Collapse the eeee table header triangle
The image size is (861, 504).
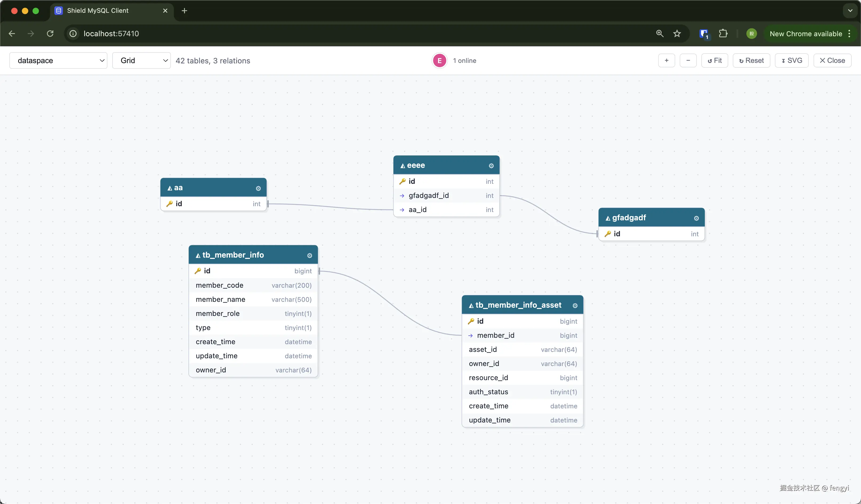[x=403, y=166]
